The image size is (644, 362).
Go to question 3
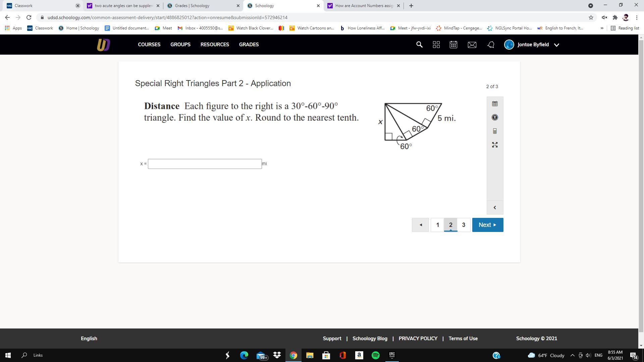464,225
